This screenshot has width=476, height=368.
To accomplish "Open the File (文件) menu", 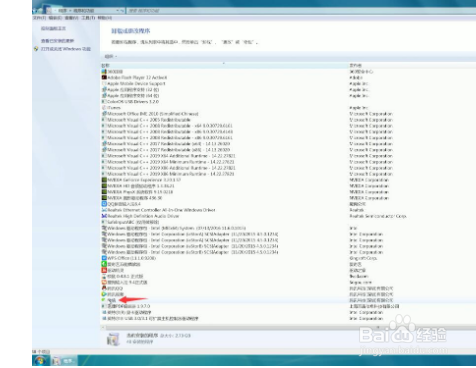I will [x=39, y=18].
